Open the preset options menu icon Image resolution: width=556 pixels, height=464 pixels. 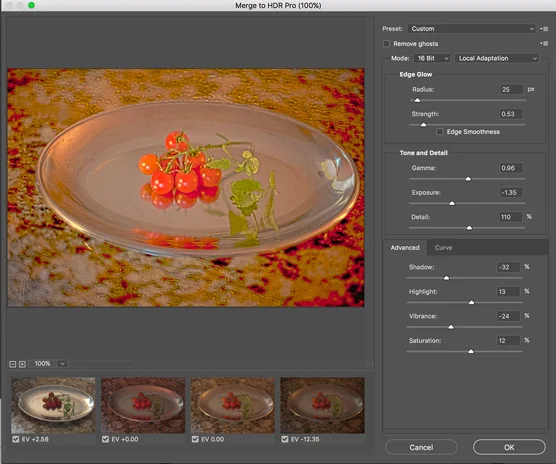coord(544,29)
